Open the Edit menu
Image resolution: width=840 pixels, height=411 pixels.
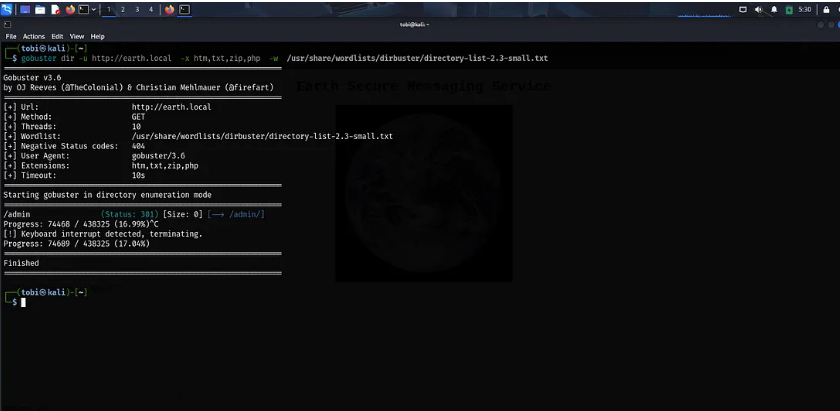tap(57, 36)
